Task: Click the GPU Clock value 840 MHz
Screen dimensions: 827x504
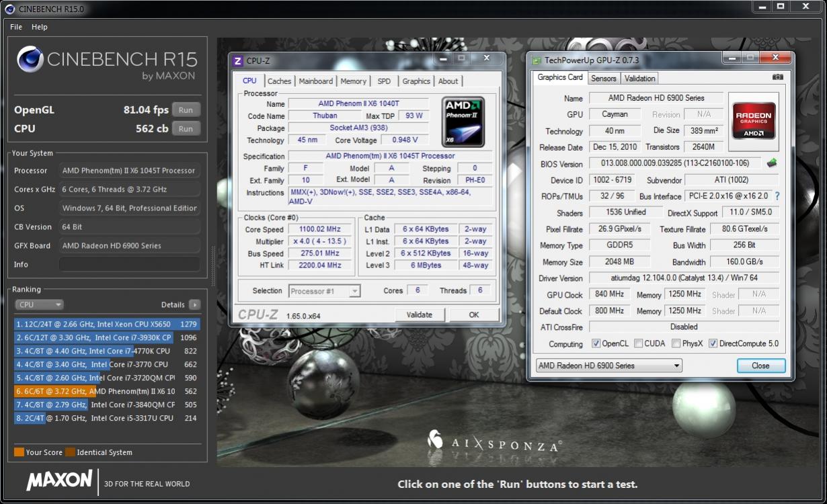Action: click(611, 294)
